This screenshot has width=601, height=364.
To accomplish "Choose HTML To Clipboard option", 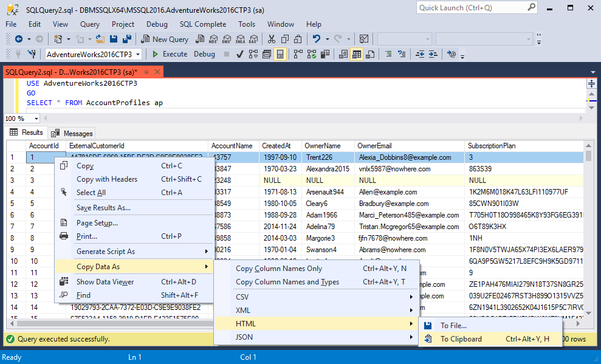I will [490, 339].
